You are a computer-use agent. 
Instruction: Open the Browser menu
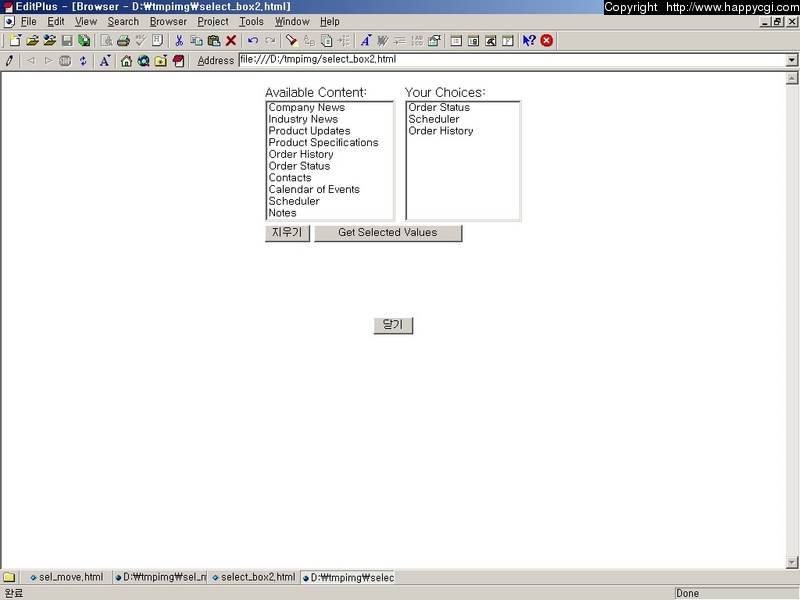(x=168, y=21)
